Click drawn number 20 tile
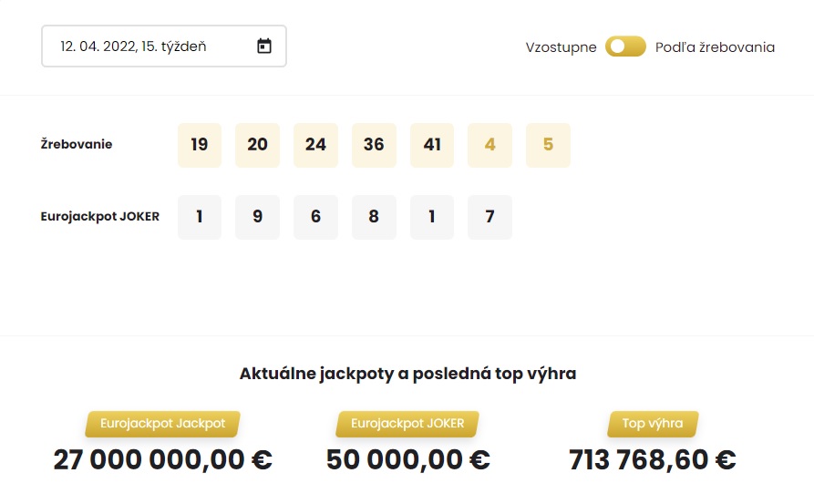 point(258,145)
